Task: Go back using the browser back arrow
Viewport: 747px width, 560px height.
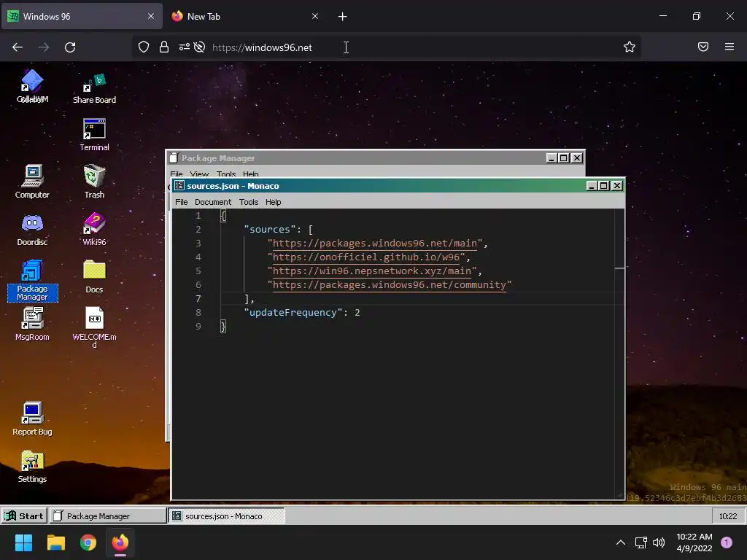Action: click(18, 47)
